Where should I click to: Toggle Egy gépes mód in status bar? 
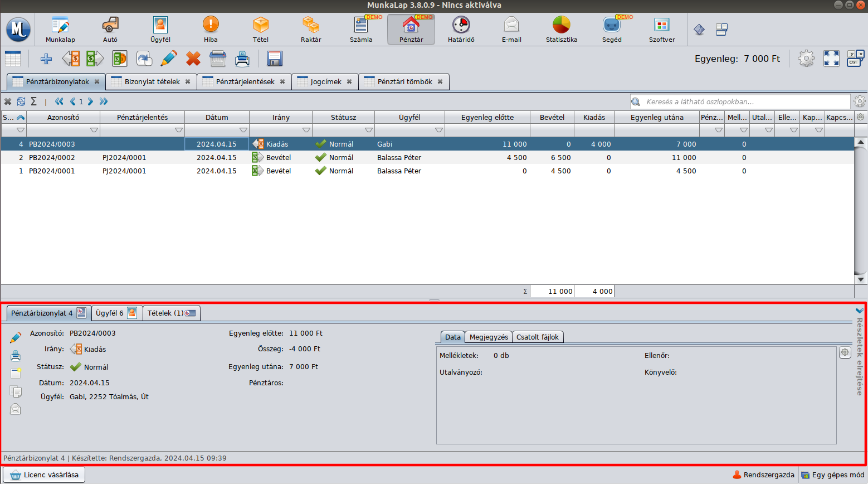coord(832,475)
